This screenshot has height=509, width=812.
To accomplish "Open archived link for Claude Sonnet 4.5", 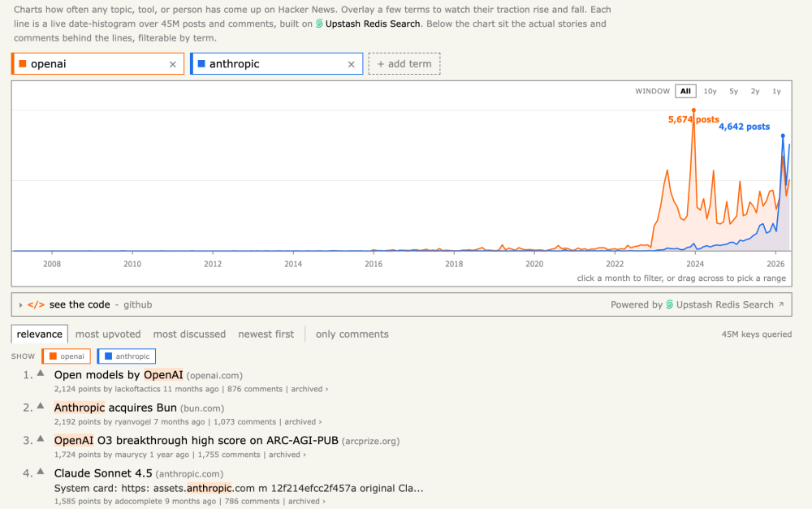I will point(307,501).
